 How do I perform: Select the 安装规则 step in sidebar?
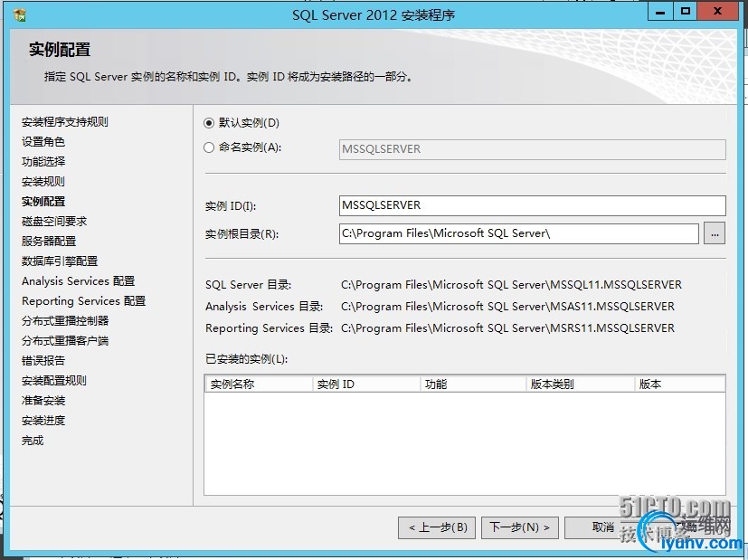(x=43, y=182)
